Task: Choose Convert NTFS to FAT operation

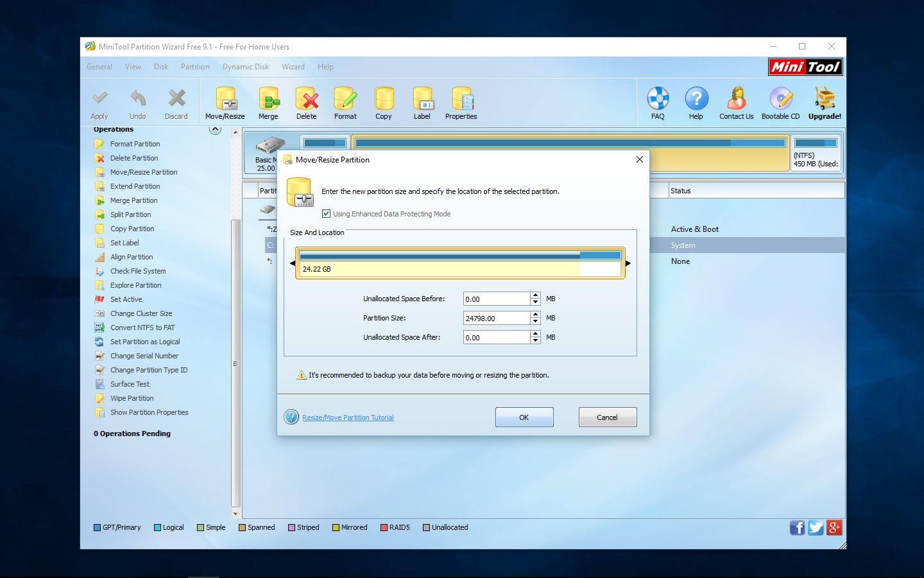Action: (142, 328)
